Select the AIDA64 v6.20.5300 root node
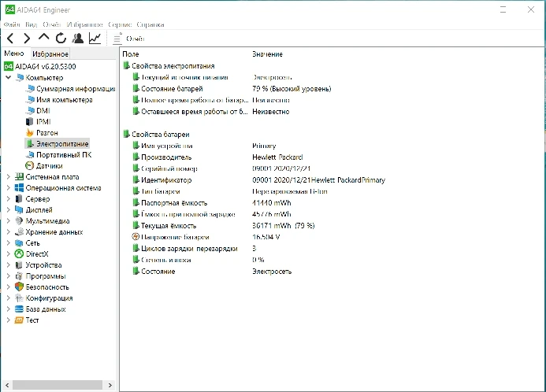The width and height of the screenshot is (546, 392). click(40, 66)
